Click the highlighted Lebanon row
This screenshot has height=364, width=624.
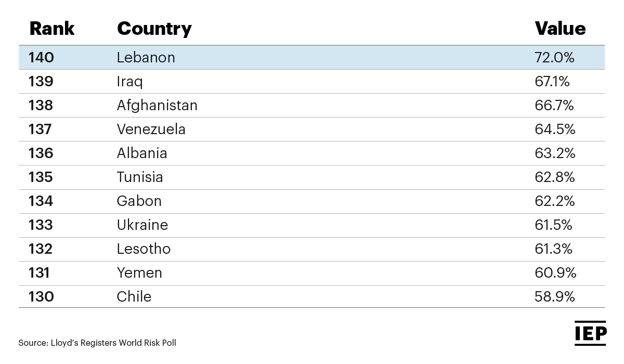click(x=312, y=57)
